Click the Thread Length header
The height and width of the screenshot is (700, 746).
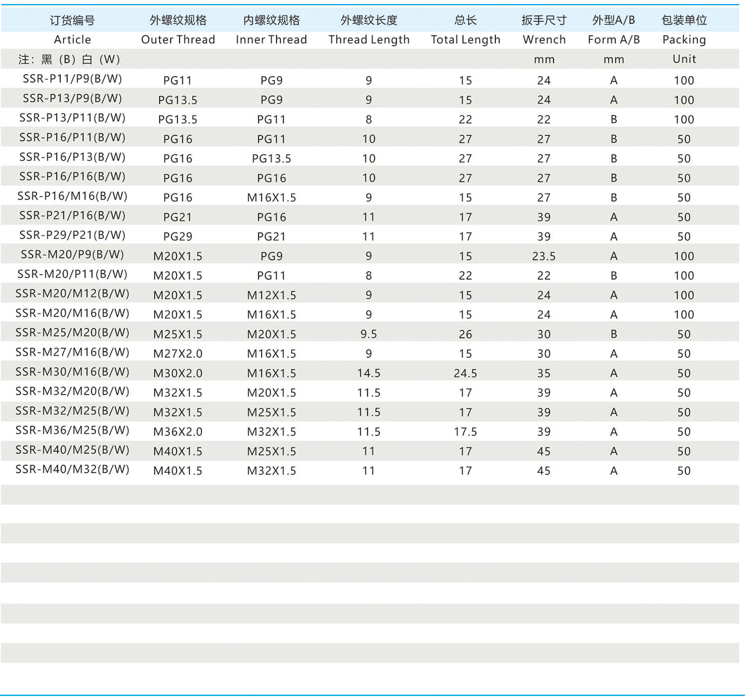(x=369, y=39)
